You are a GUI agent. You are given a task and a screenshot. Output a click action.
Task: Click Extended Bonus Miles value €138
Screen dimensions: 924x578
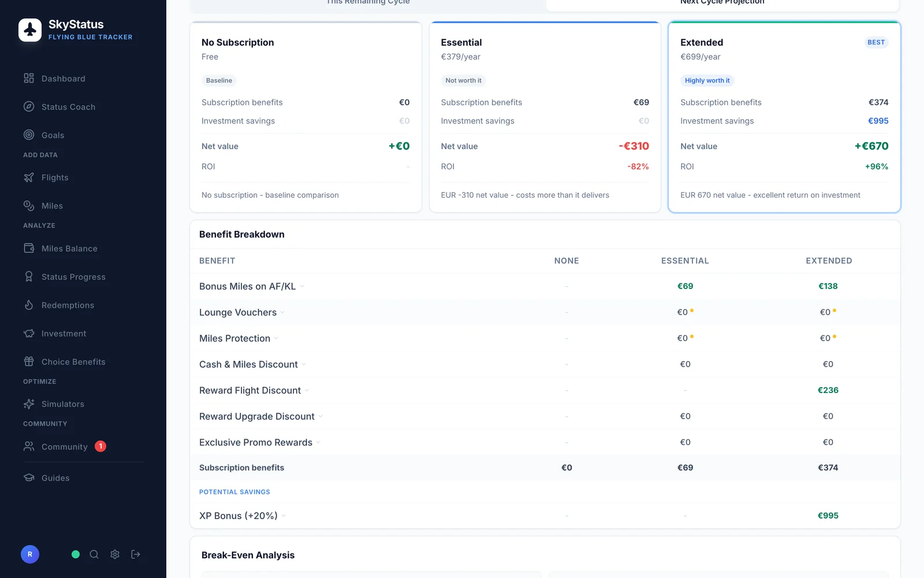pyautogui.click(x=828, y=286)
